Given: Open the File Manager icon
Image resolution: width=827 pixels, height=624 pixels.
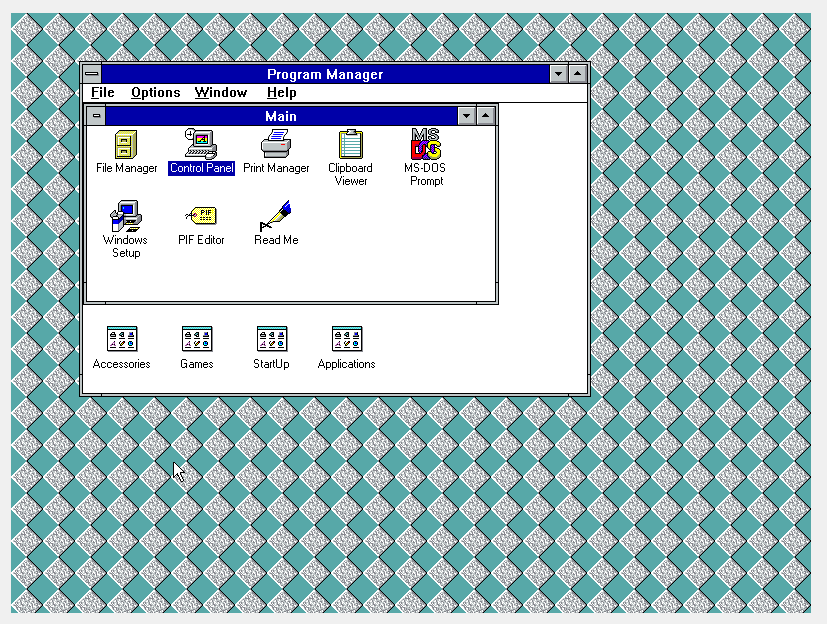Looking at the screenshot, I should pos(126,146).
